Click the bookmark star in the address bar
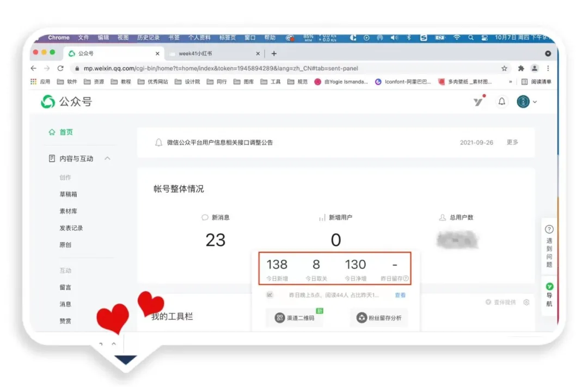588x387 pixels. (x=505, y=69)
